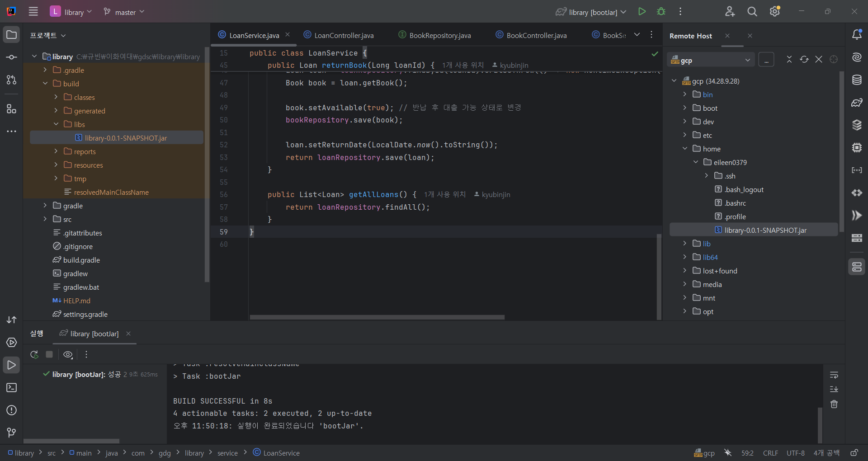Open the Project tool window
This screenshot has height=461, width=868.
pos(12,35)
